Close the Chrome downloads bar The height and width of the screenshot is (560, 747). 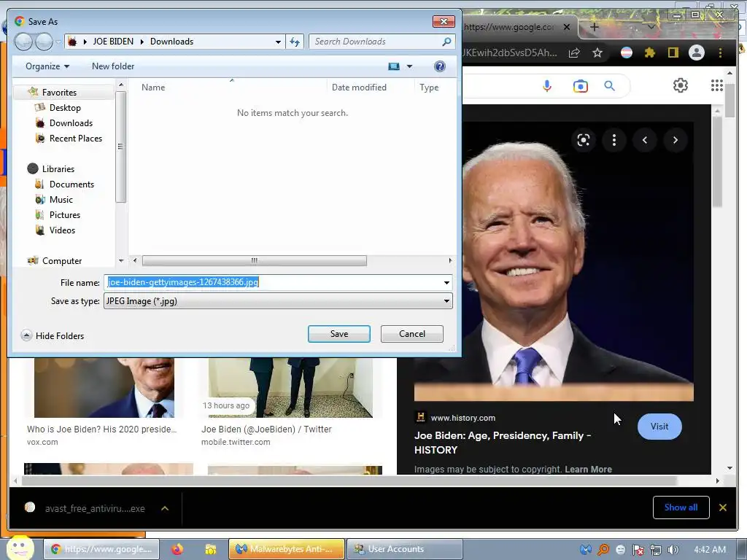tap(723, 507)
